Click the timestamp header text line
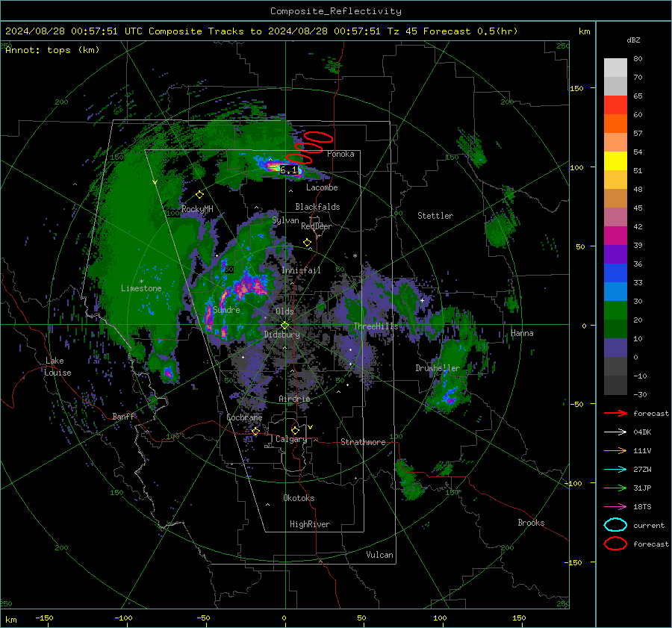This screenshot has width=672, height=628. [261, 31]
